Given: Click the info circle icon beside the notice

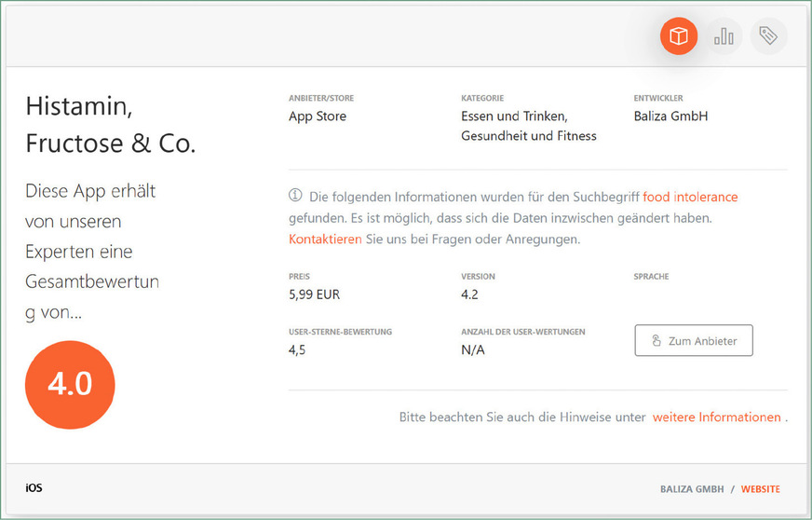Looking at the screenshot, I should [295, 196].
